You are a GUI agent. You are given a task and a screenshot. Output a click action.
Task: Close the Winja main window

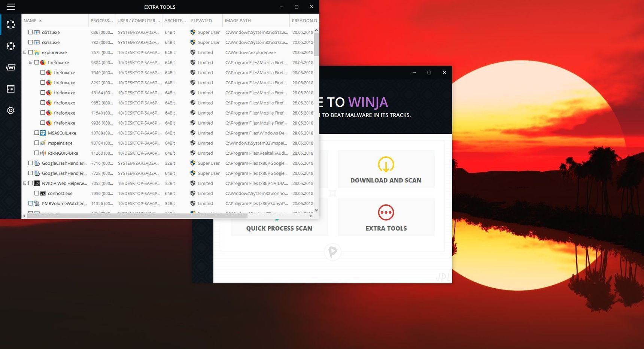click(x=444, y=73)
